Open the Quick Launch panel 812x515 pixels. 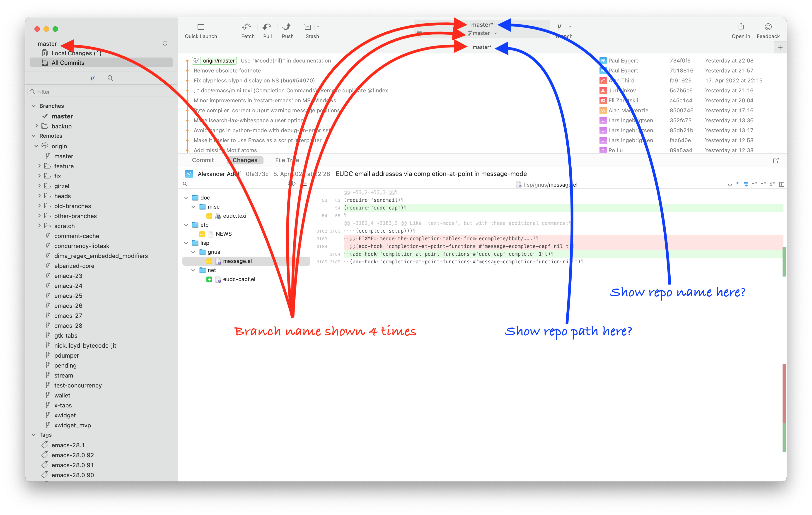click(201, 31)
